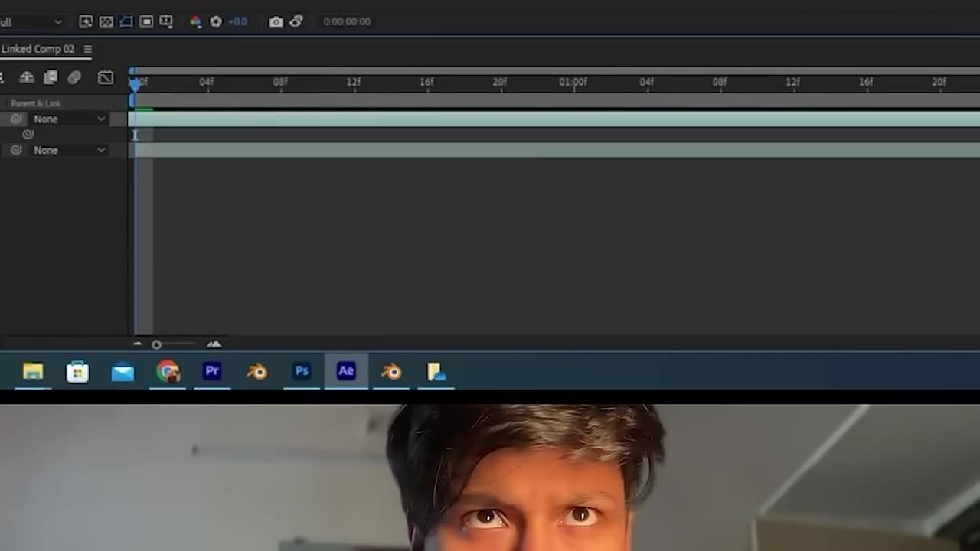Toggle the transparency grid icon
Viewport: 980px width, 551px height.
(106, 21)
